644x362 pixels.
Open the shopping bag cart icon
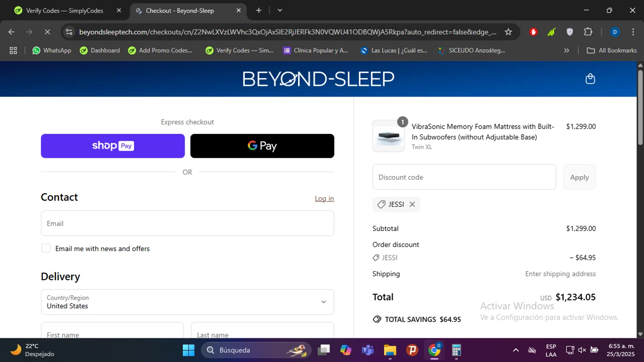[x=590, y=79]
